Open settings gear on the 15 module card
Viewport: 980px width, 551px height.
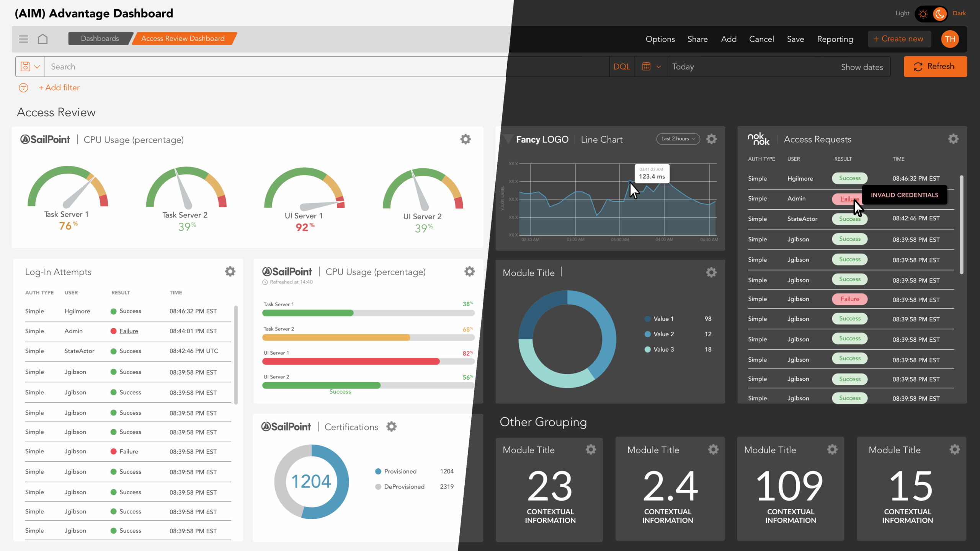point(955,450)
